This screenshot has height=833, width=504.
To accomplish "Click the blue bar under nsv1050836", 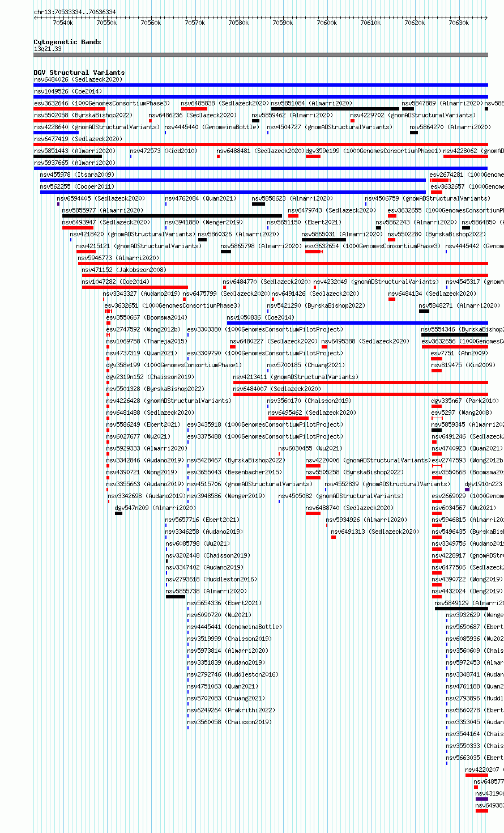I will click(357, 323).
